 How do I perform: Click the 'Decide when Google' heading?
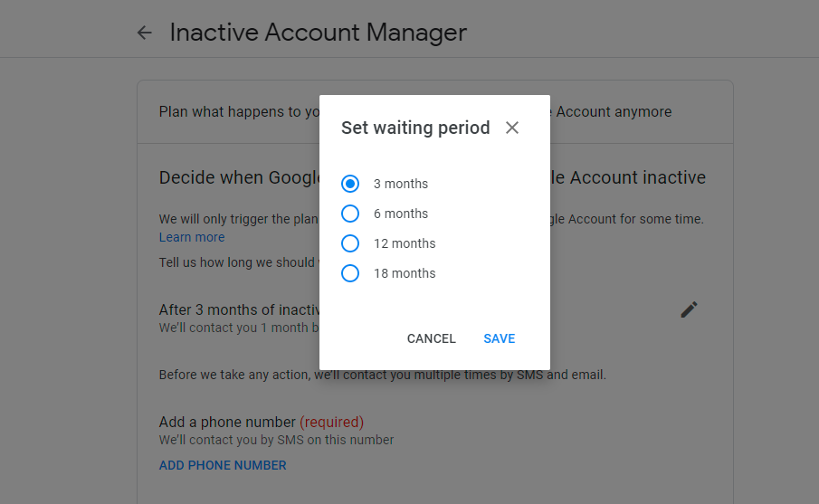(x=239, y=177)
